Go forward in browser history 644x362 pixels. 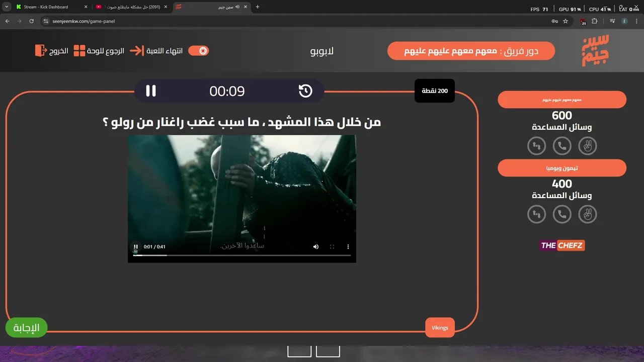20,21
